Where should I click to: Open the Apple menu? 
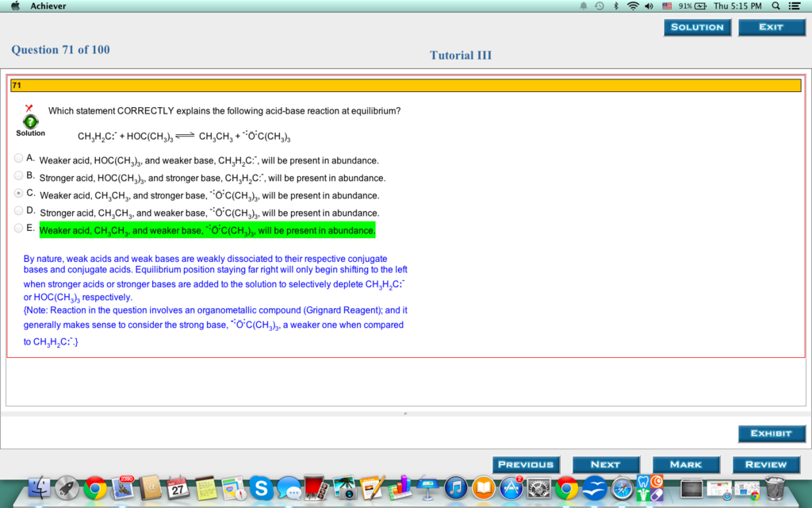coord(15,6)
